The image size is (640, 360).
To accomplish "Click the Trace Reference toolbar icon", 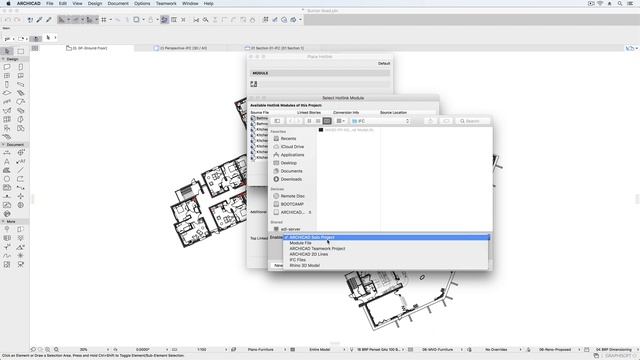I will (x=164, y=20).
